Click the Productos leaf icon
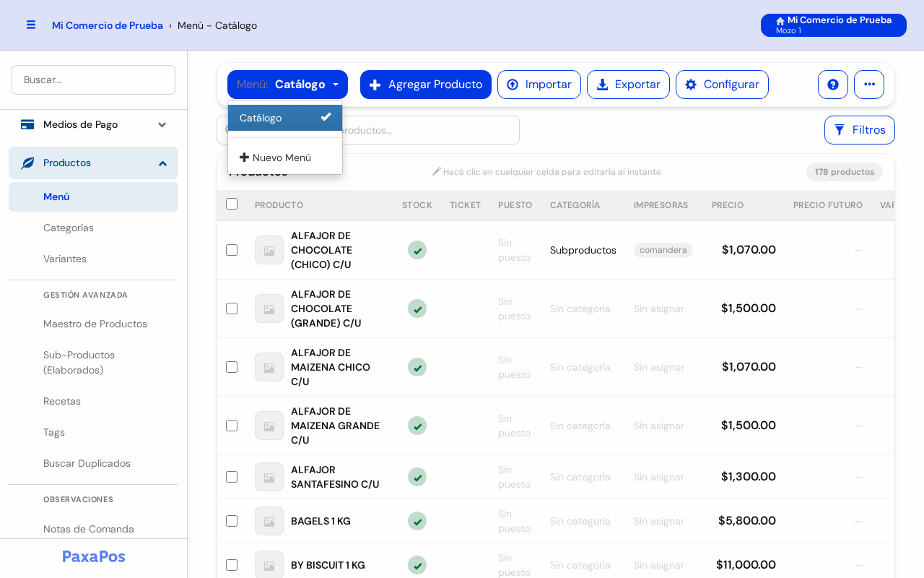The width and height of the screenshot is (924, 578). pos(27,163)
